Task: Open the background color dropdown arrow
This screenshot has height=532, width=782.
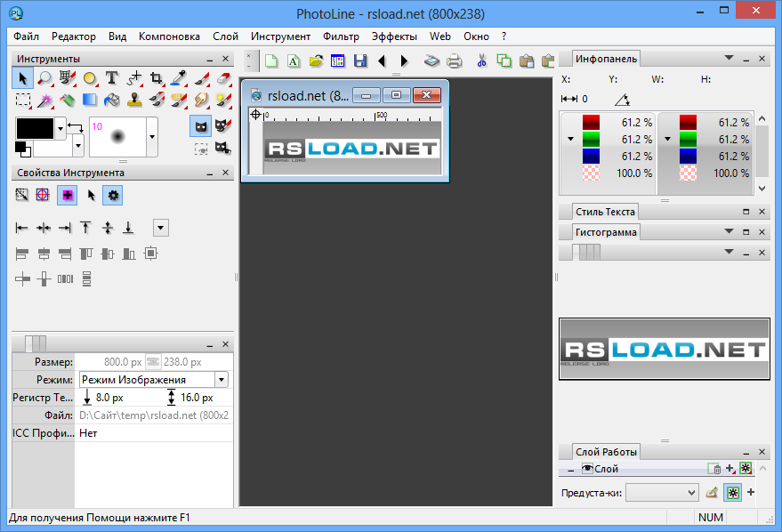Action: (78, 146)
